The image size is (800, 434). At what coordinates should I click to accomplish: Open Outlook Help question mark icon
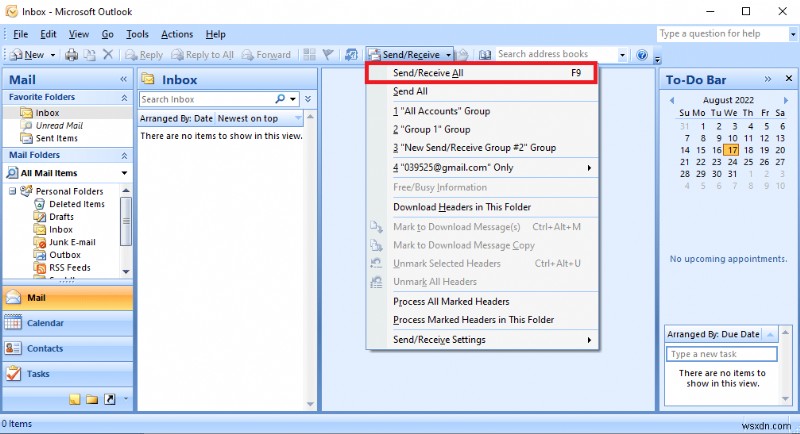pyautogui.click(x=642, y=55)
